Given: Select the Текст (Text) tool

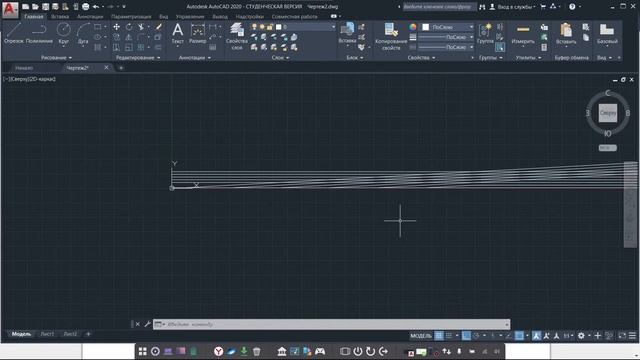Looking at the screenshot, I should coord(178,33).
